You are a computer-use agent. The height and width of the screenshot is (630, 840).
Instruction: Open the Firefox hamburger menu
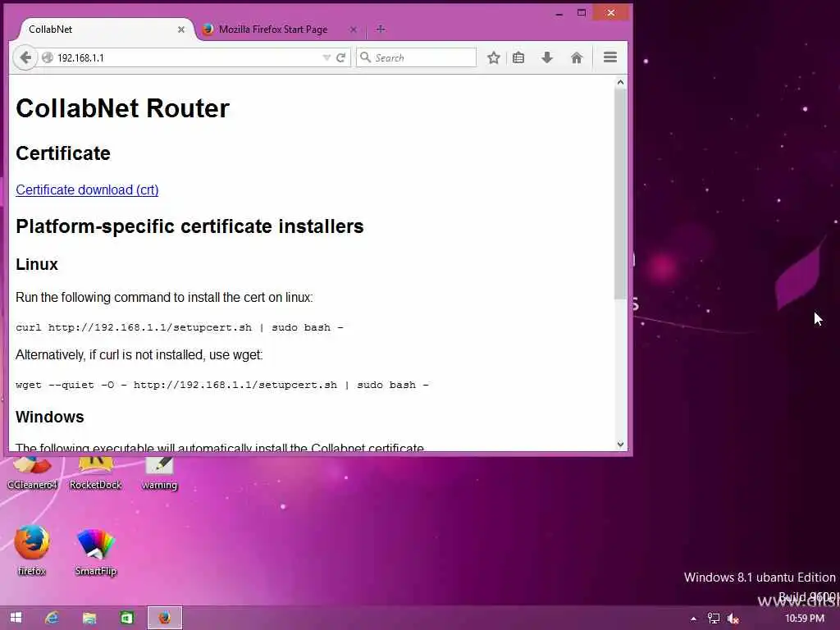610,57
